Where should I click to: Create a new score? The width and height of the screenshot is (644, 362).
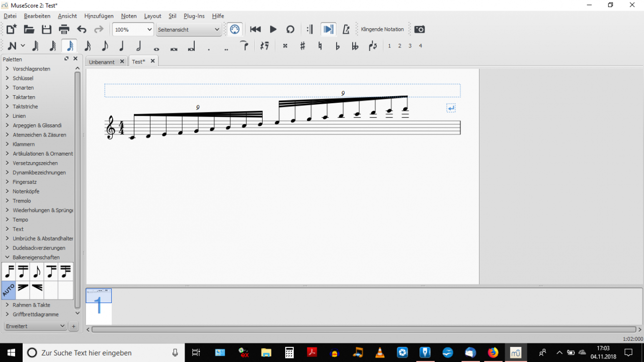11,29
